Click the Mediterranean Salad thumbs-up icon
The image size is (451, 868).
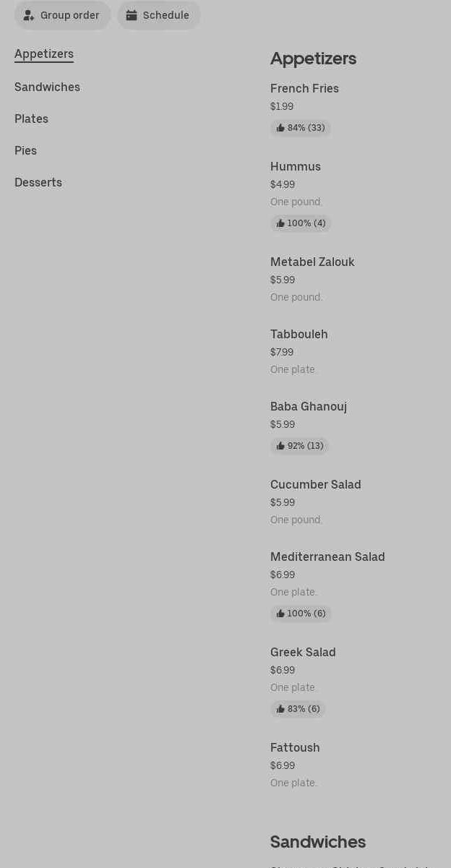pos(280,614)
